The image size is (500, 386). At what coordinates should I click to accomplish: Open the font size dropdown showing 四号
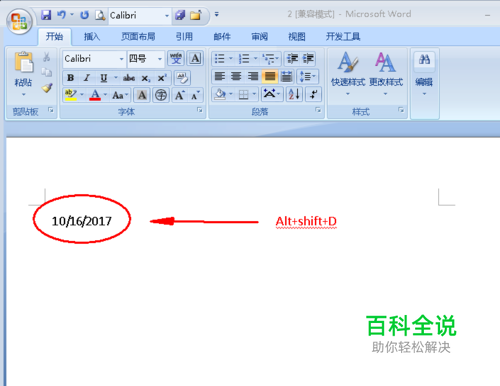pos(160,59)
